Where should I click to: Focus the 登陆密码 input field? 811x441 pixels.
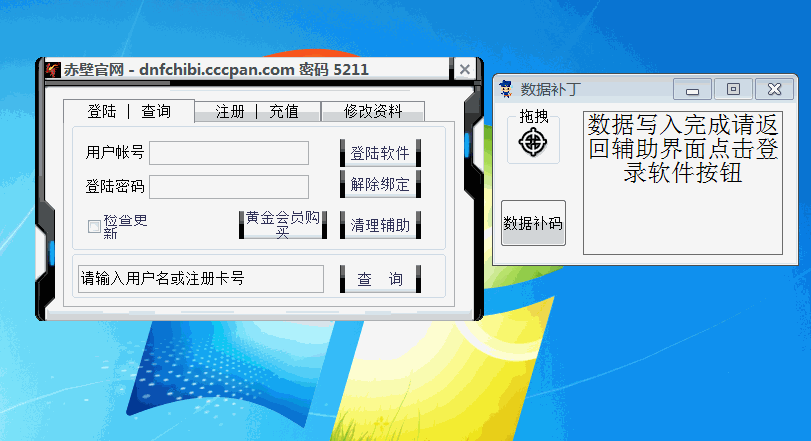coord(229,187)
